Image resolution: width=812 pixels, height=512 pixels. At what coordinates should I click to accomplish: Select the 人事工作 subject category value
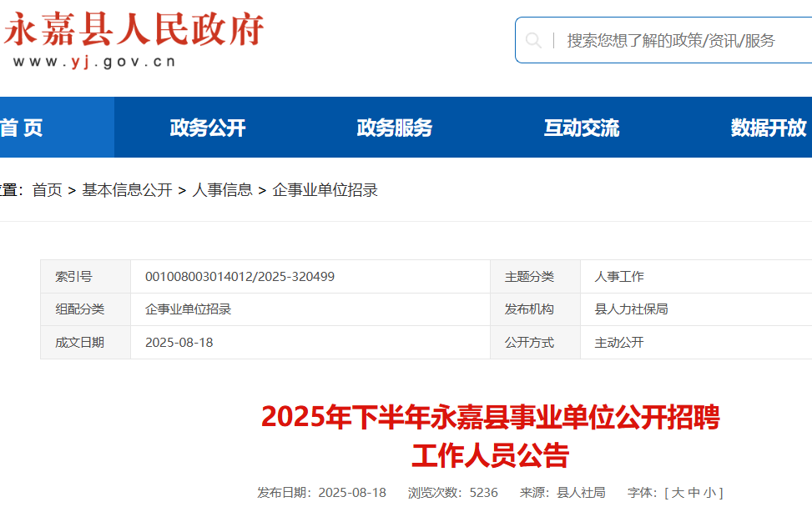tap(619, 277)
